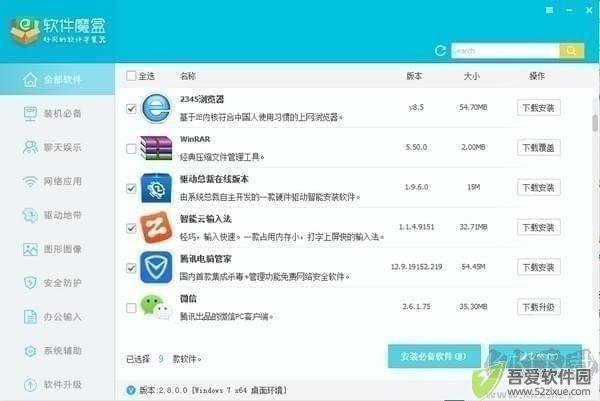Uncheck the 2345浏览器 checkbox
600x401 pixels.
pos(131,109)
